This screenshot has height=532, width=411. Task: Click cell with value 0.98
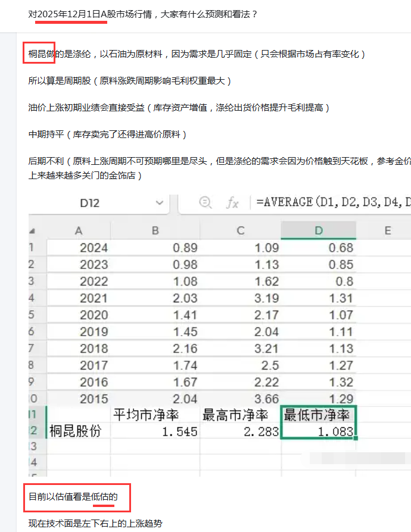click(155, 265)
